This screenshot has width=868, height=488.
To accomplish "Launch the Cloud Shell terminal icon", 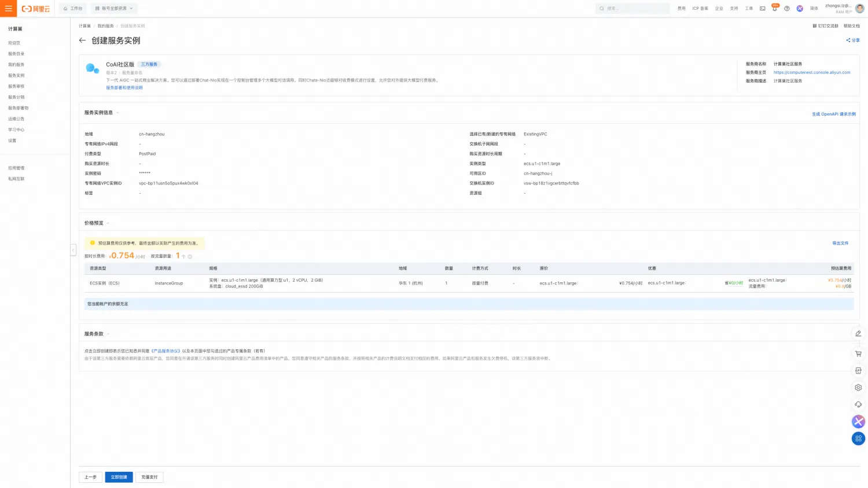I will pos(763,9).
